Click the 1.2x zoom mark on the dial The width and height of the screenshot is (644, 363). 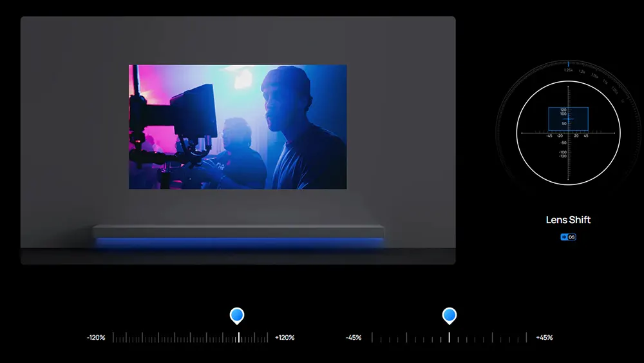tap(582, 72)
